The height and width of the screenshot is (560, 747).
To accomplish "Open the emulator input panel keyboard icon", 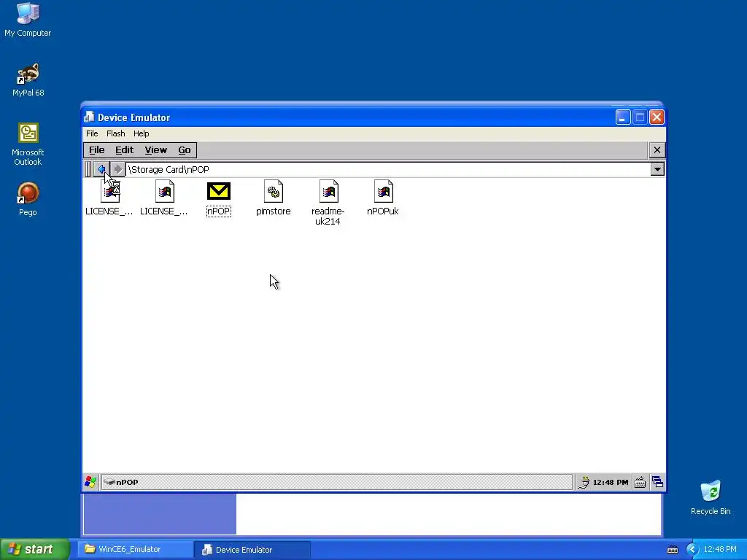I will click(640, 483).
